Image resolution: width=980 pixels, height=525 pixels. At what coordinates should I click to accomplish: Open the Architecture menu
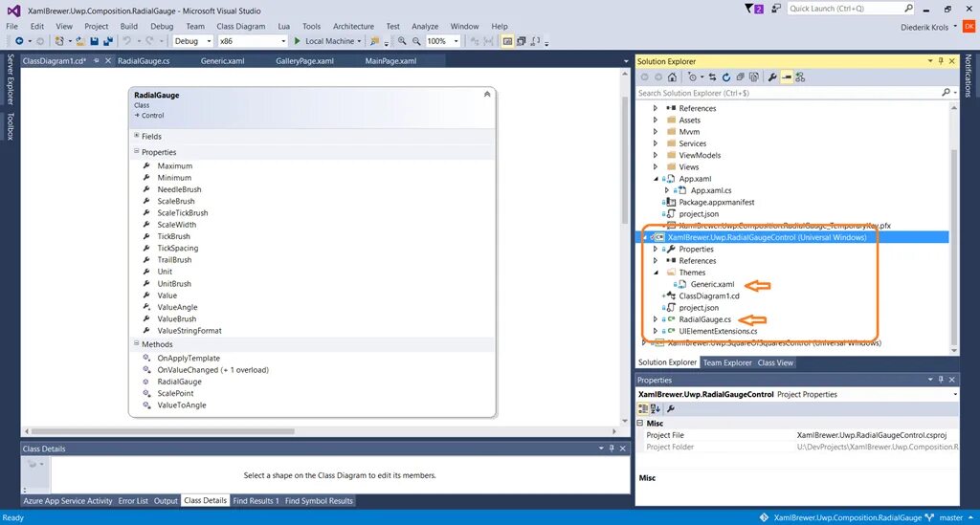pyautogui.click(x=353, y=26)
